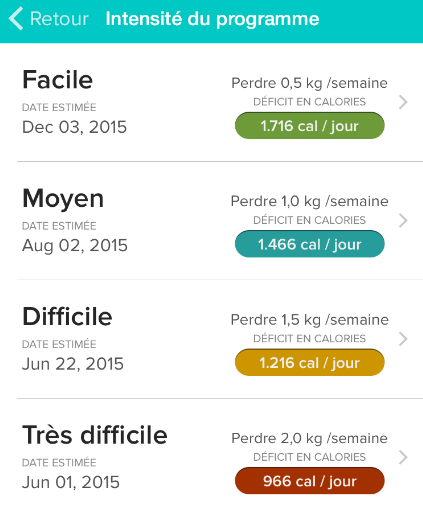Open the Très difficile row chevron
The image size is (423, 513).
pyautogui.click(x=403, y=457)
